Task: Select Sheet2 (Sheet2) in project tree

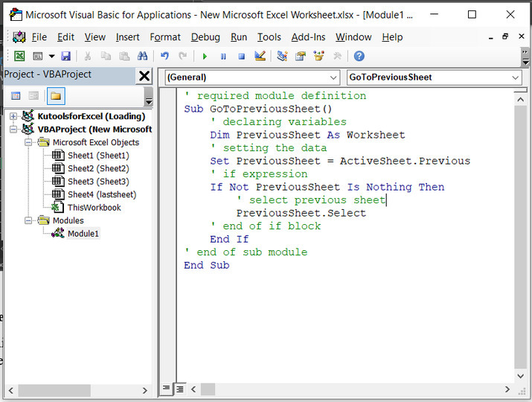Action: (x=98, y=168)
